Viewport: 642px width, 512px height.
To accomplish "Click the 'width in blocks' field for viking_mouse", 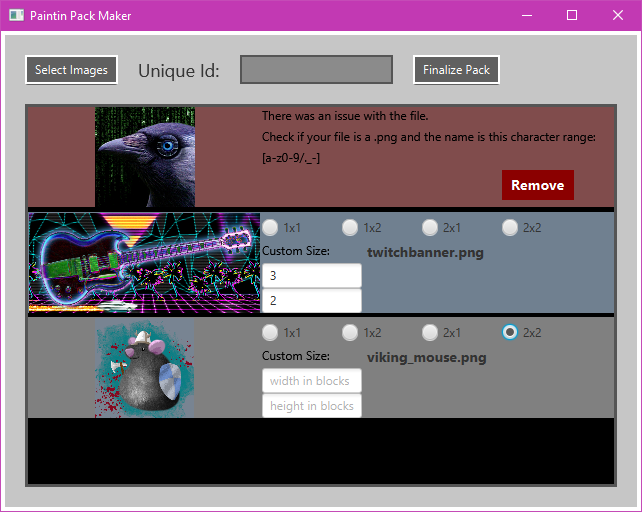I will [x=312, y=381].
